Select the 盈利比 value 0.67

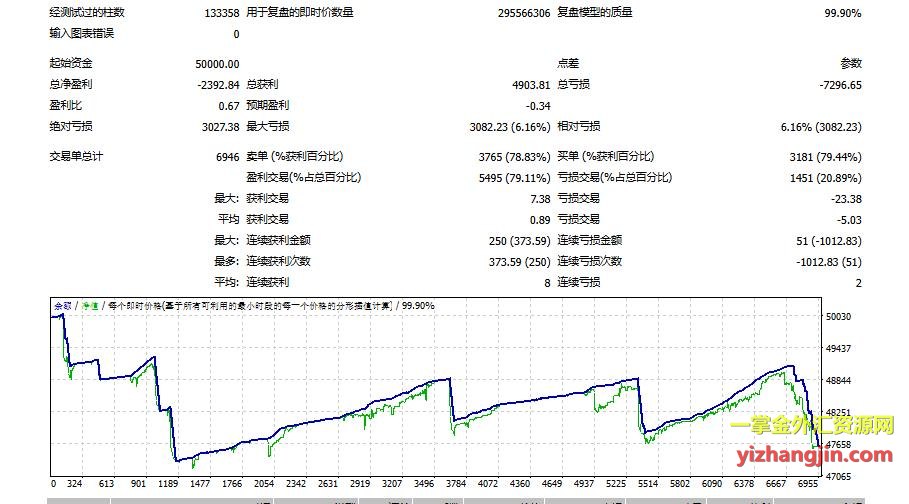tap(228, 106)
